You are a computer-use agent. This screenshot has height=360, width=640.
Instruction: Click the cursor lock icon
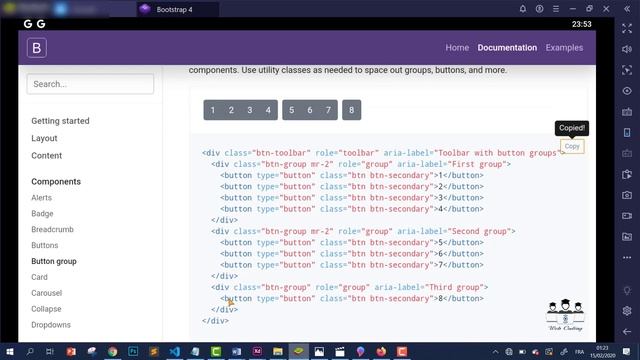(627, 70)
